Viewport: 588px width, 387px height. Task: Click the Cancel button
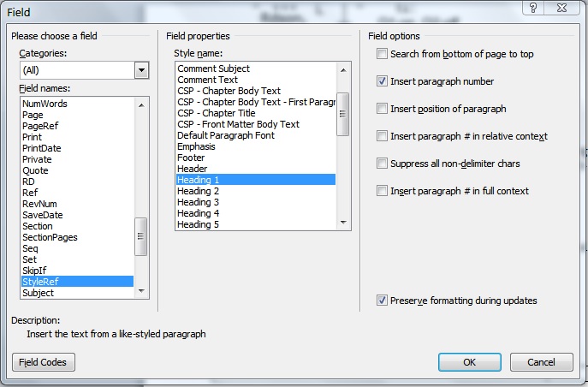(x=541, y=362)
